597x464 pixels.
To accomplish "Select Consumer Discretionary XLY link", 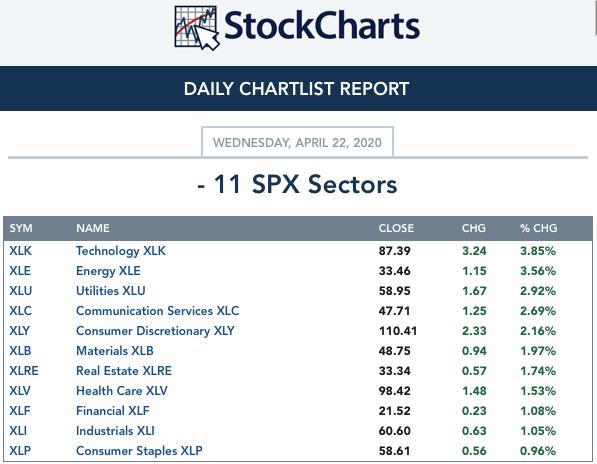I will (x=155, y=331).
